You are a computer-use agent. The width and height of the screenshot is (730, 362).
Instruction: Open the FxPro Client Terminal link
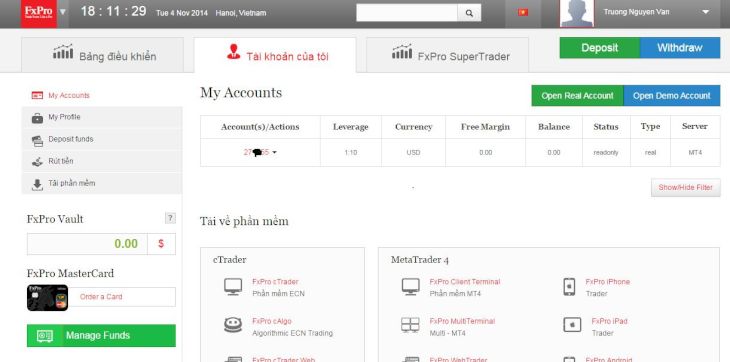tap(465, 282)
